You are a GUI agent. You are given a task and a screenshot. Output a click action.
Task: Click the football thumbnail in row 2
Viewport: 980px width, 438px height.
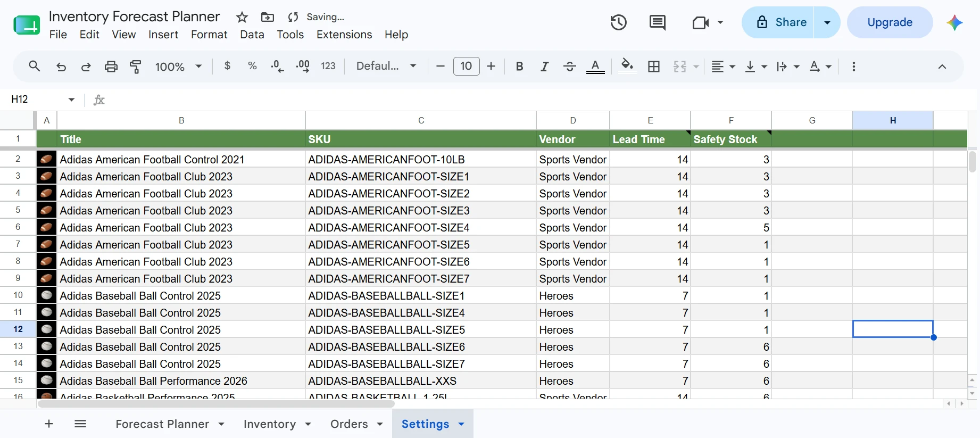(47, 159)
